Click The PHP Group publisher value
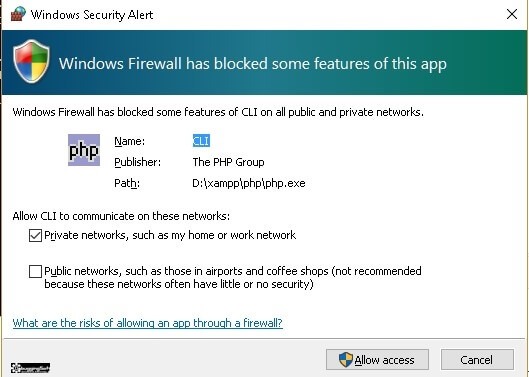The height and width of the screenshot is (377, 529). pos(228,162)
